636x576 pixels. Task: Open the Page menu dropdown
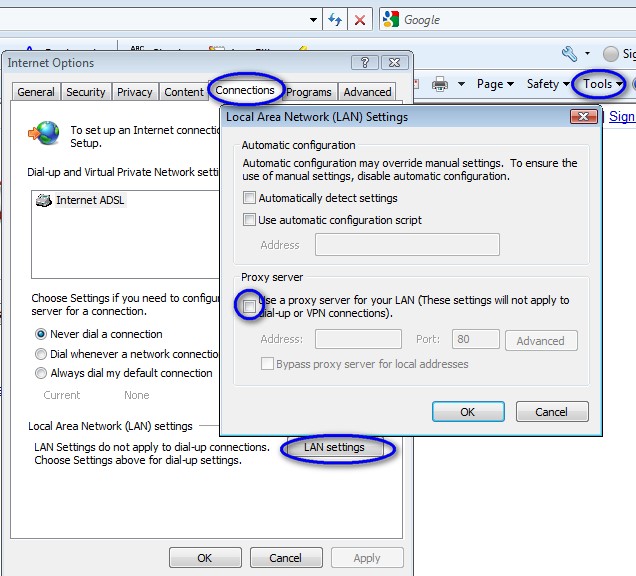(x=495, y=84)
